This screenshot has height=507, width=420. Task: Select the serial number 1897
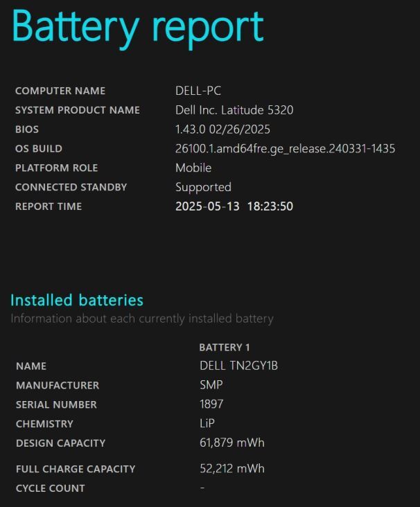click(x=211, y=404)
